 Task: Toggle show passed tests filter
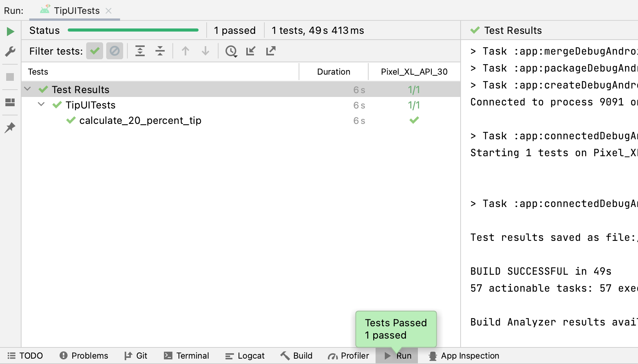coord(95,51)
